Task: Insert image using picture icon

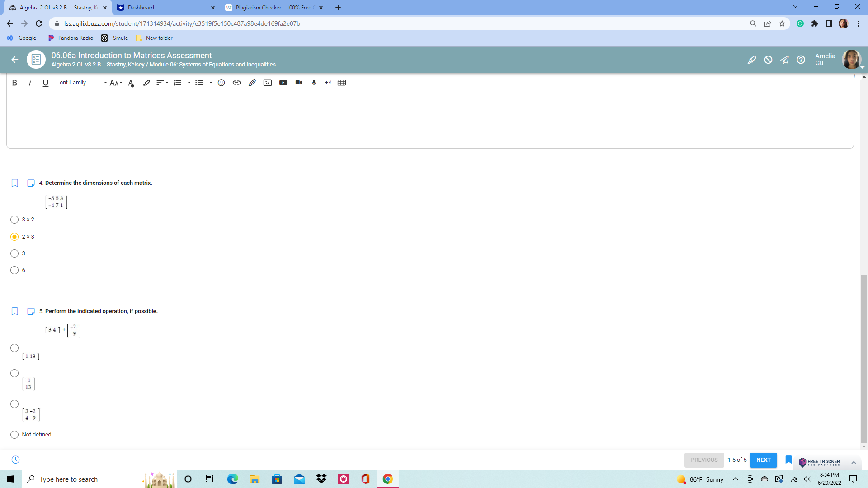Action: coord(268,83)
